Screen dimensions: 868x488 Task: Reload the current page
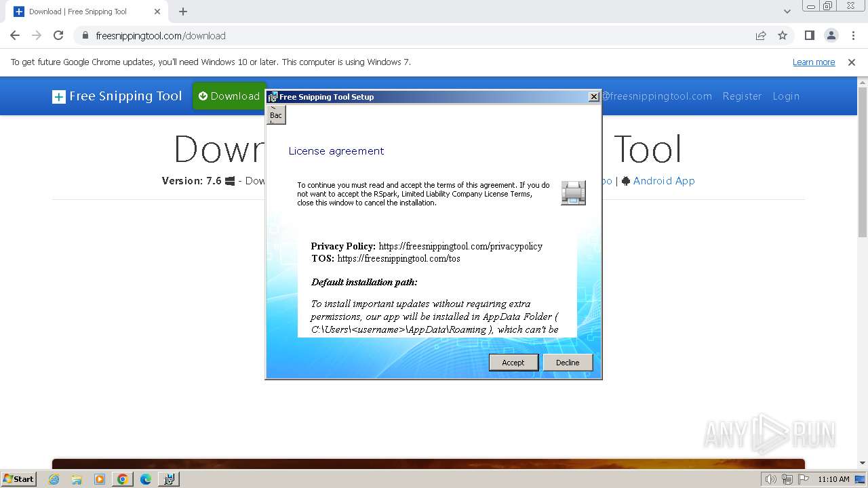(x=58, y=36)
